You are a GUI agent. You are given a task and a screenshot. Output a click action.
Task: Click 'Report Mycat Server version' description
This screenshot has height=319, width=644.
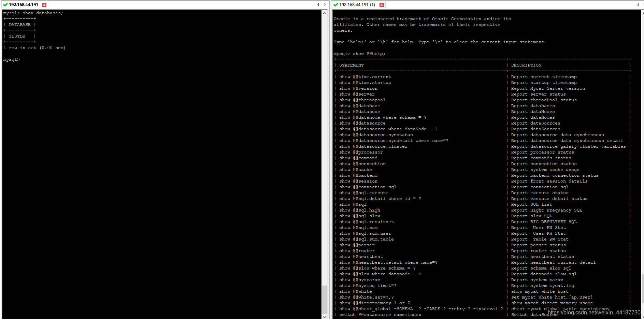(548, 88)
